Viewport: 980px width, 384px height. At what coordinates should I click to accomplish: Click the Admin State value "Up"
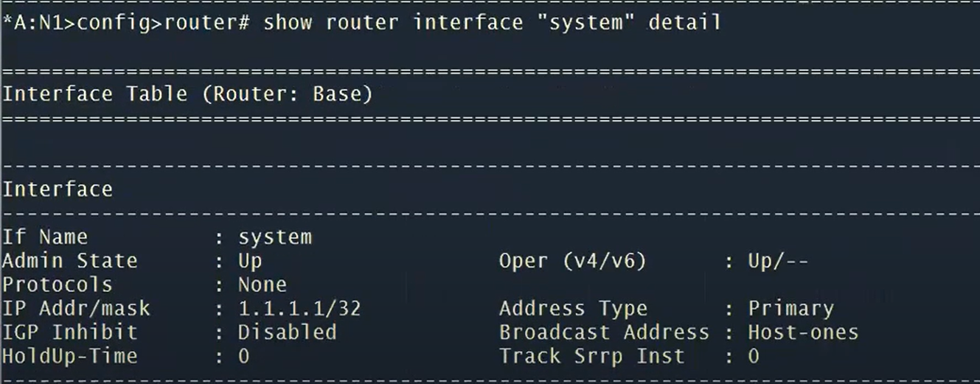pos(250,261)
